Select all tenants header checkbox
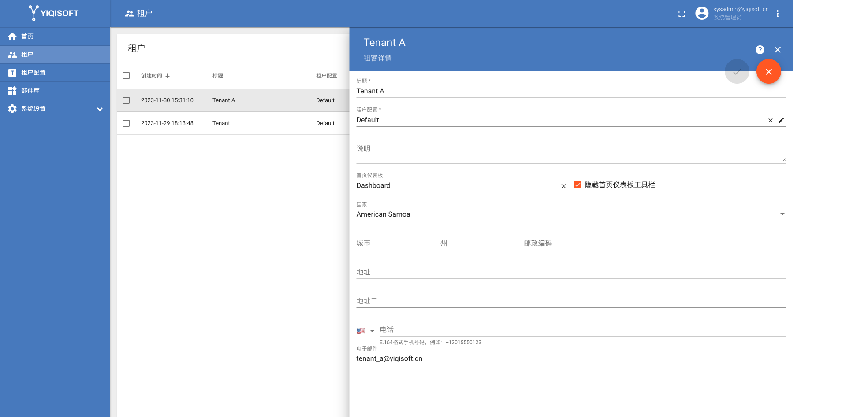The width and height of the screenshot is (868, 417). point(126,76)
